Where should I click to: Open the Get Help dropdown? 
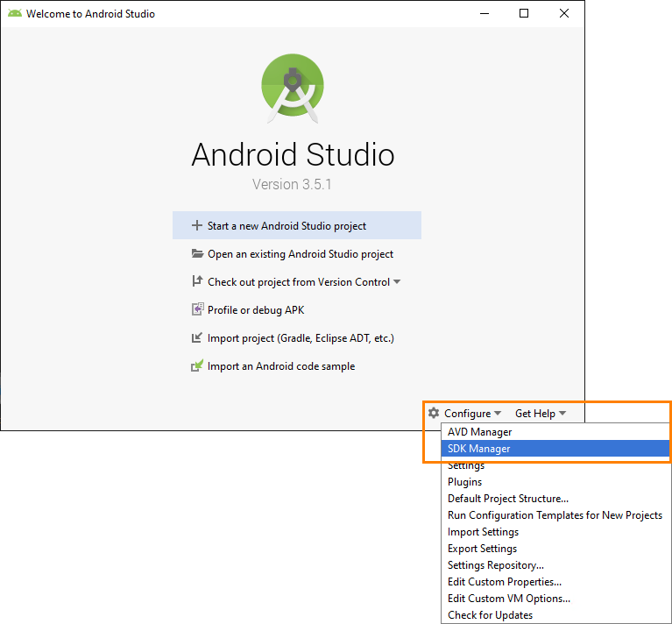point(540,414)
